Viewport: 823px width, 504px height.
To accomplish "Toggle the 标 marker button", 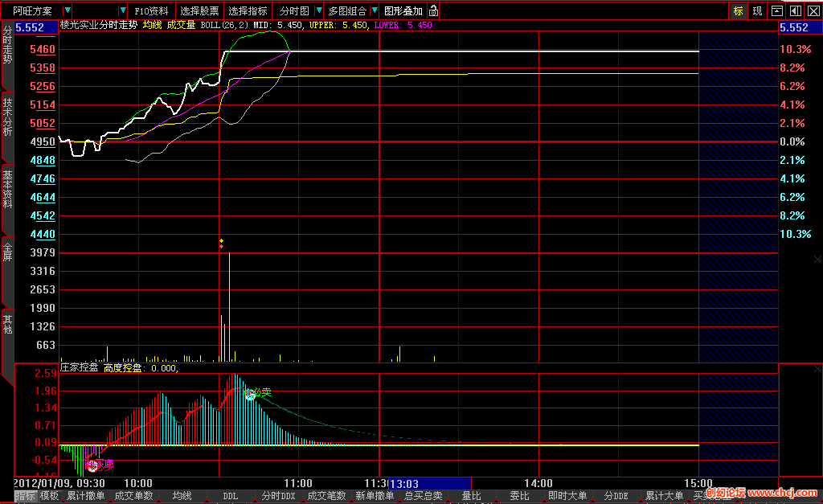I will coord(738,11).
